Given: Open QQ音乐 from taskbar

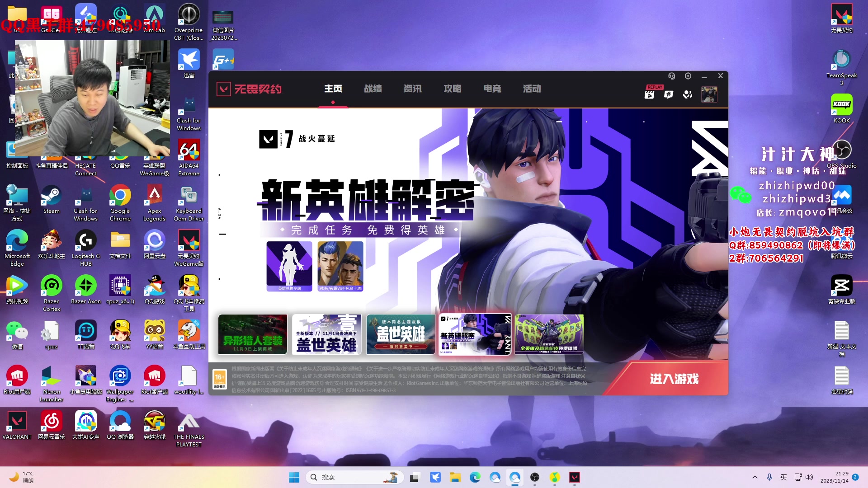Looking at the screenshot, I should [x=555, y=477].
